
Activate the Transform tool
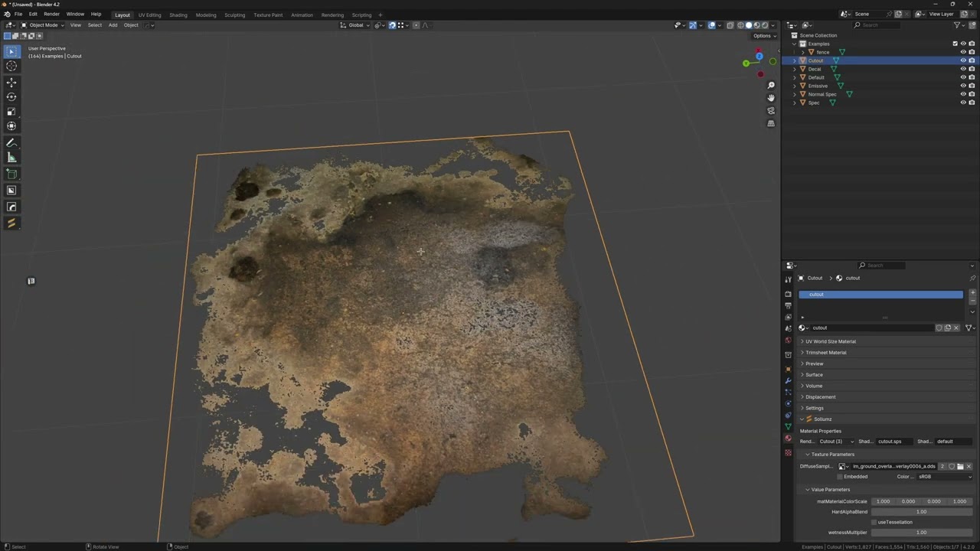tap(11, 126)
